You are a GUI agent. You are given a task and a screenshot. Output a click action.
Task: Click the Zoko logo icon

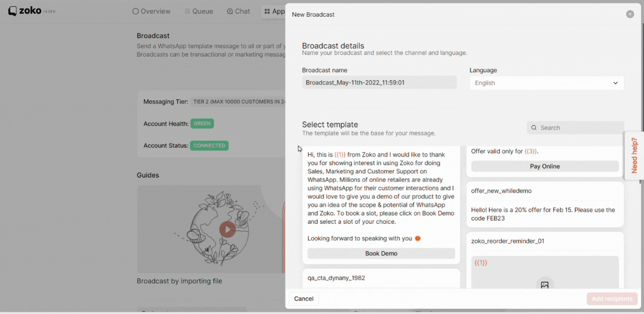point(13,11)
